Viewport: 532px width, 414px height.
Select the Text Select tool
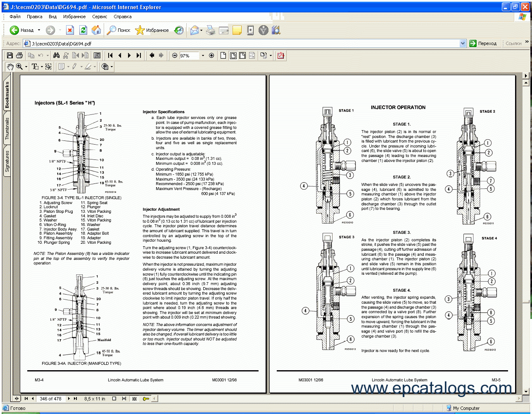35,67
